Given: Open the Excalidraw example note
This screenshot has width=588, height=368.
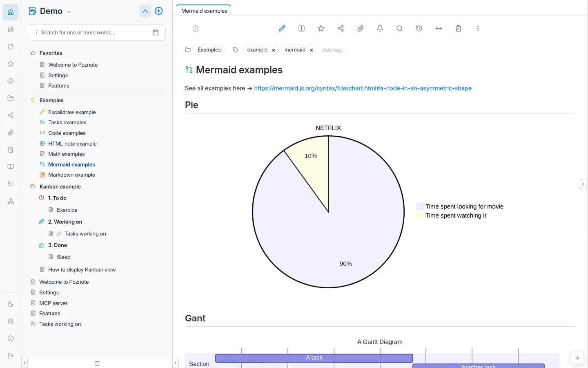Looking at the screenshot, I should (x=72, y=112).
